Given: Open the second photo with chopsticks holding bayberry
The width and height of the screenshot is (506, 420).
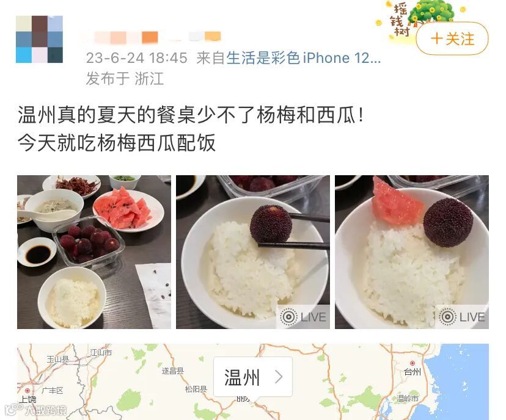Looking at the screenshot, I should tap(252, 252).
